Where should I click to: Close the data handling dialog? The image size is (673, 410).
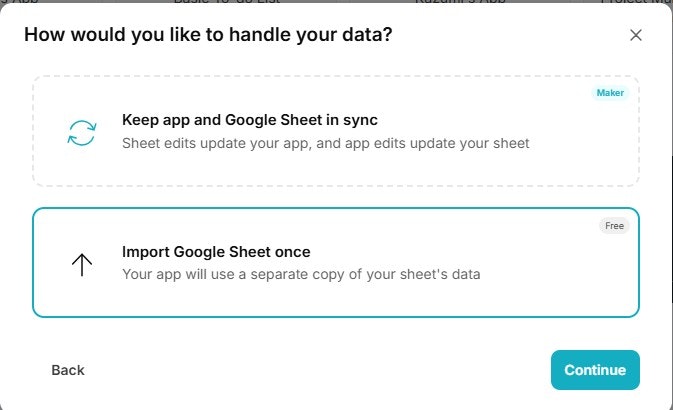pos(636,35)
